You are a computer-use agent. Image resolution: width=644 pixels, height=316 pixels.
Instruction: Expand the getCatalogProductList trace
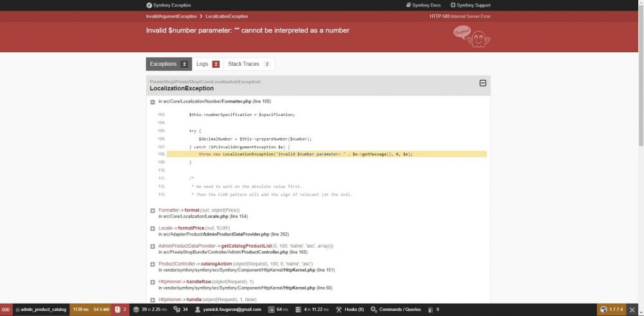[153, 246]
